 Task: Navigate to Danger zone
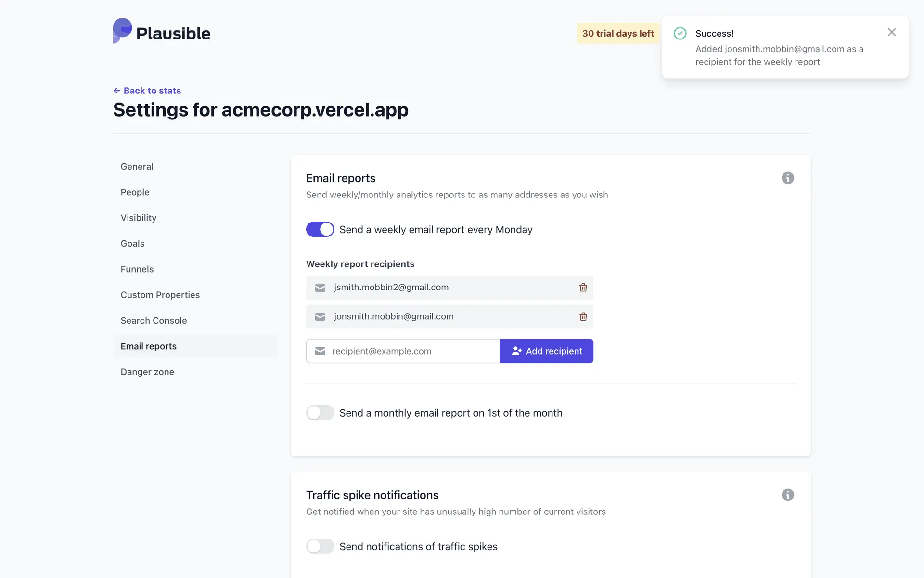pos(147,372)
